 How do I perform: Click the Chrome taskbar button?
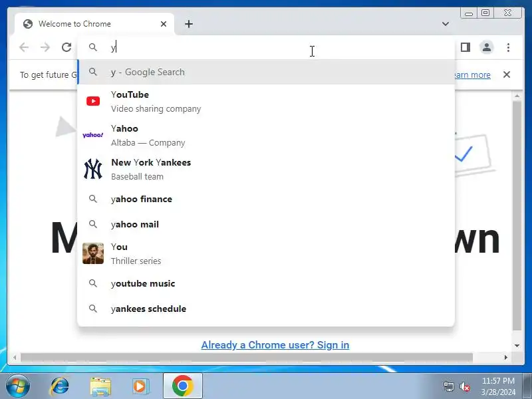point(182,386)
